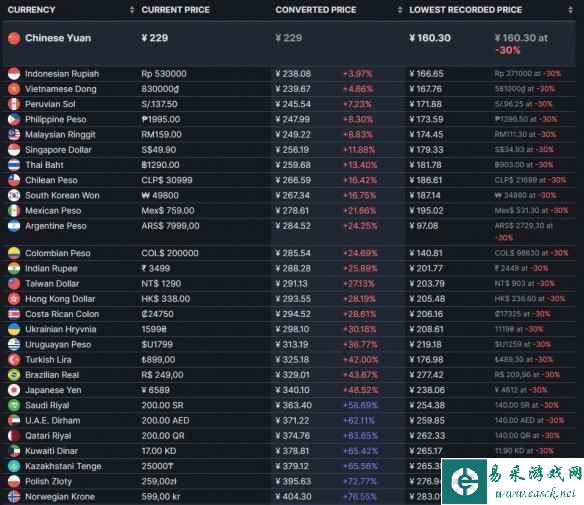Click the watermark logo in corner
Viewport: 584px width, 505px height.
464,481
